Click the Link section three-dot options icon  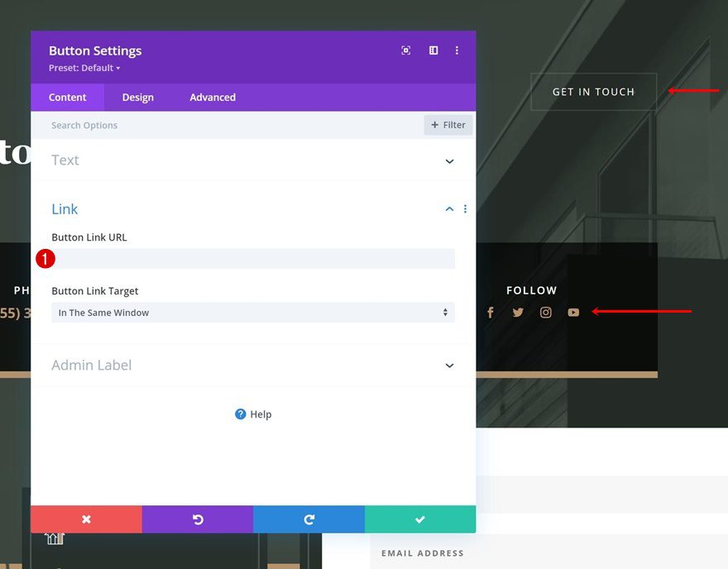(x=465, y=209)
